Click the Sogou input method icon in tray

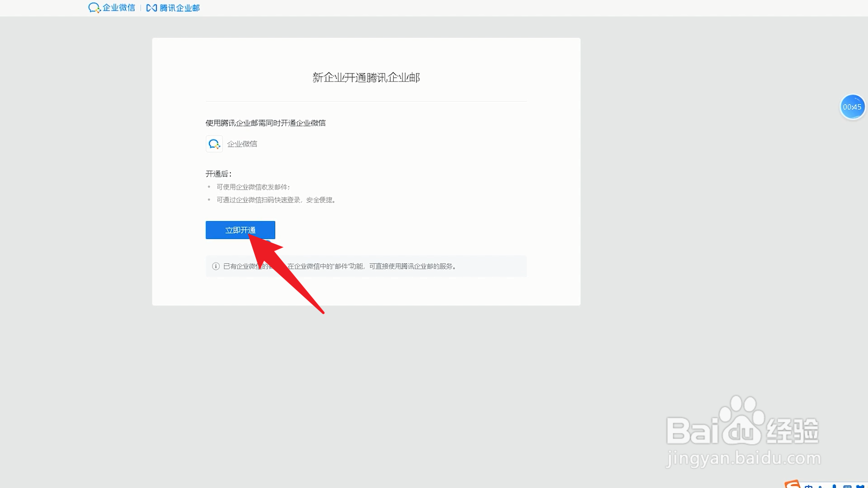tap(792, 484)
